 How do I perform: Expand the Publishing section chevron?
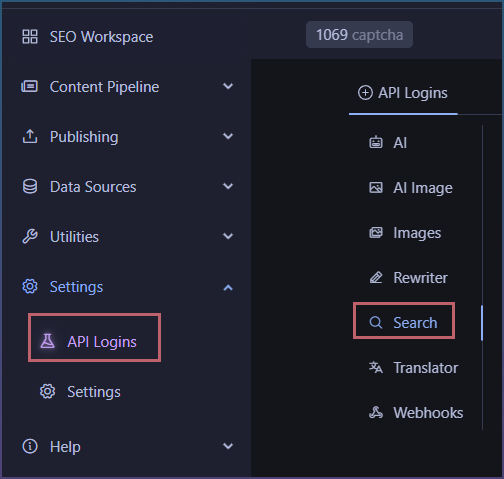pyautogui.click(x=228, y=136)
